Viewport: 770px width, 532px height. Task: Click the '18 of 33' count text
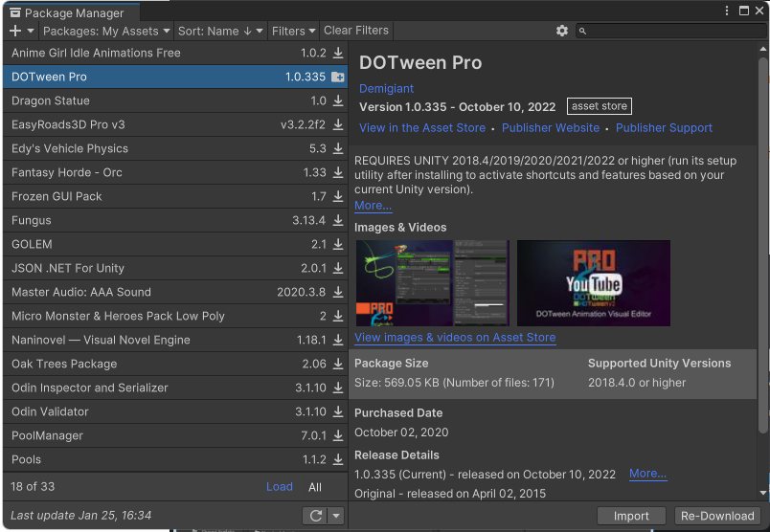tap(33, 487)
